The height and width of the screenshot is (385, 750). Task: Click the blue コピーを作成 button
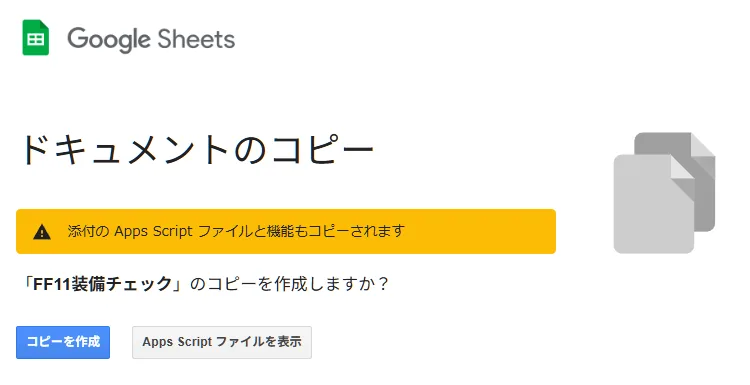[x=63, y=342]
